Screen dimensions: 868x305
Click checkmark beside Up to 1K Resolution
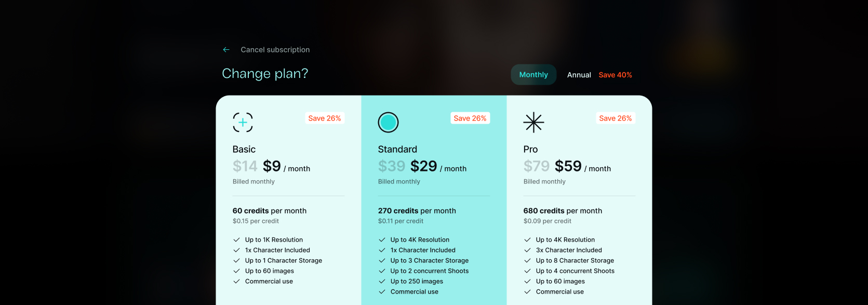click(236, 240)
